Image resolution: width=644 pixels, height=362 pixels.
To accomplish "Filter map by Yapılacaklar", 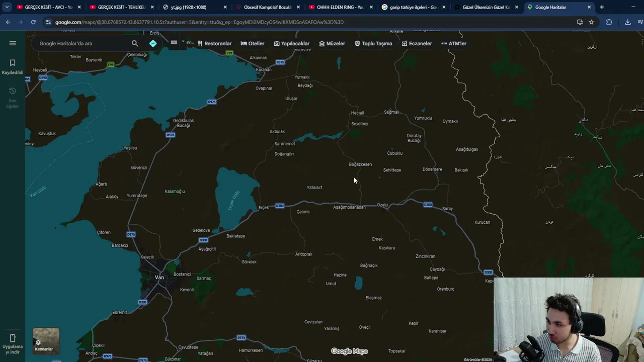I will click(291, 44).
